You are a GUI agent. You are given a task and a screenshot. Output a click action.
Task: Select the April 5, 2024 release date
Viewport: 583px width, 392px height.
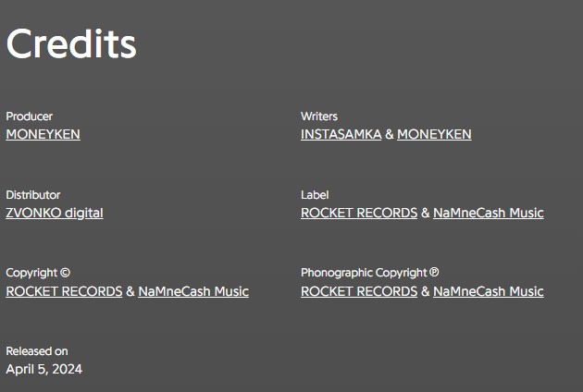(x=44, y=369)
